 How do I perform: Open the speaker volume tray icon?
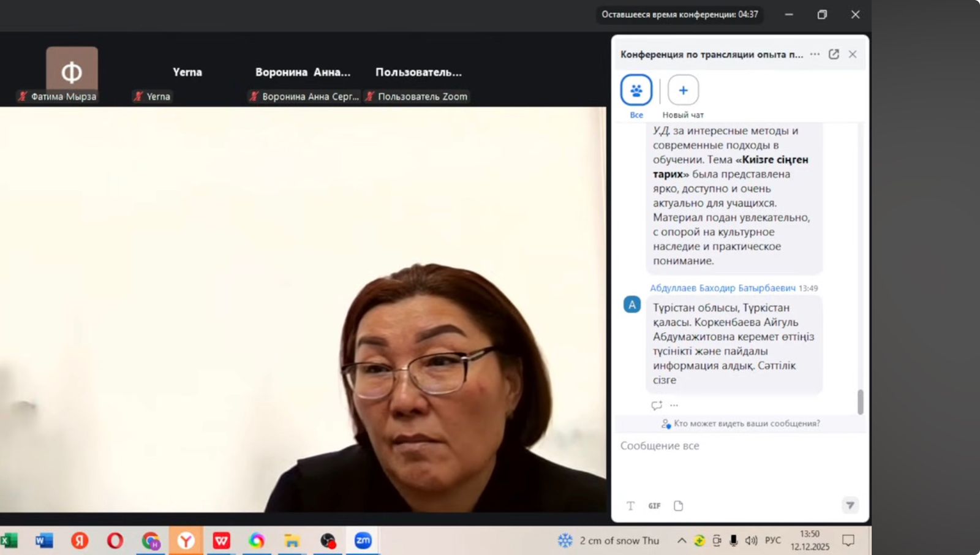pyautogui.click(x=751, y=540)
